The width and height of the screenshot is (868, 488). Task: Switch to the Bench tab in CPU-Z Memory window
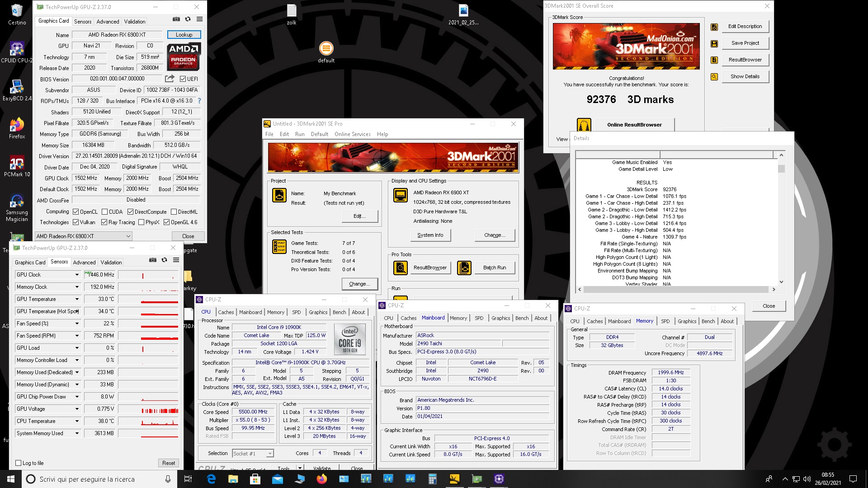click(708, 321)
